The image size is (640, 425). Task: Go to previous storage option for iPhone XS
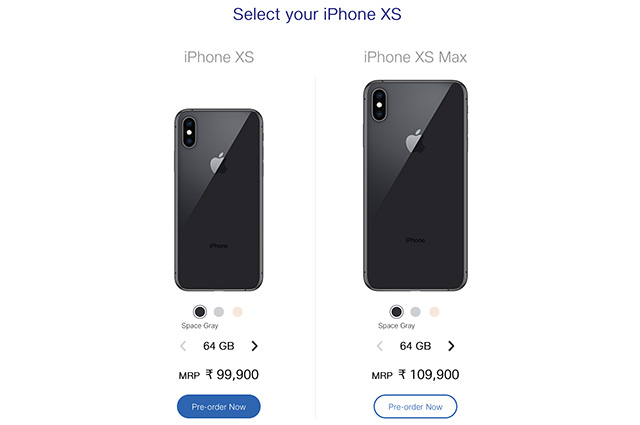tap(183, 346)
